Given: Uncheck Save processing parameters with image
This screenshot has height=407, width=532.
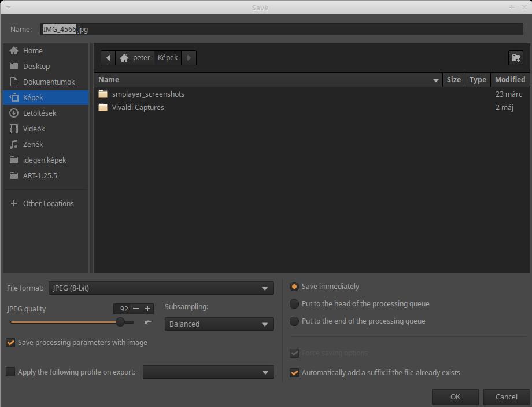Looking at the screenshot, I should click(x=10, y=343).
